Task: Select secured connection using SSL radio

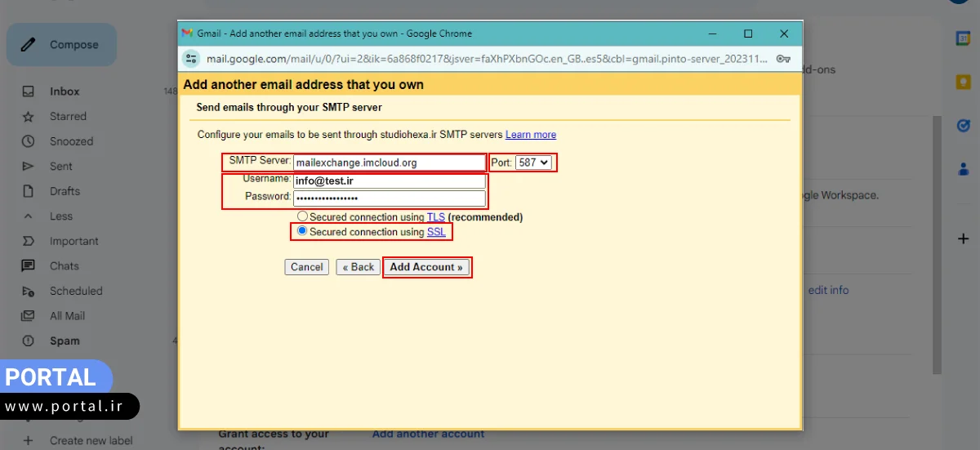Action: [x=302, y=231]
